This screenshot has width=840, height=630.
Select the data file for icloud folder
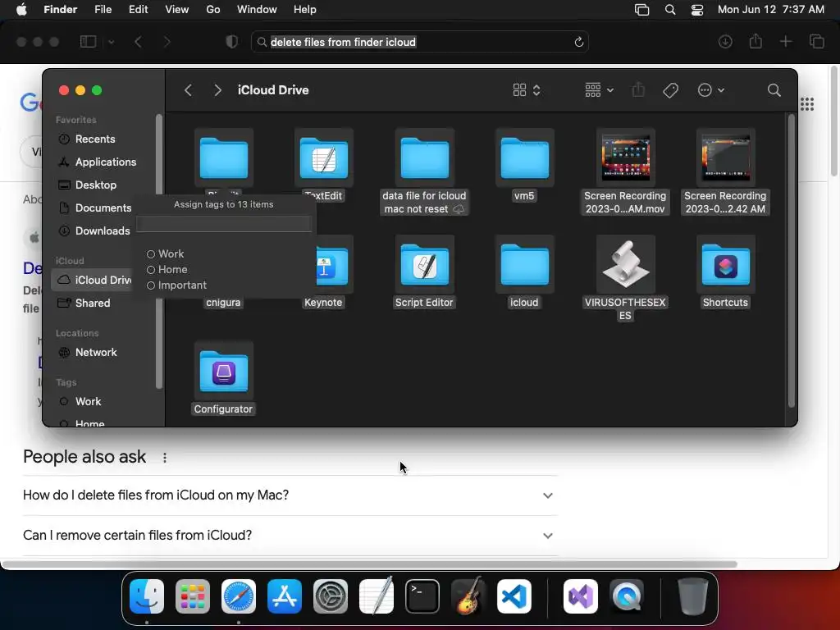tap(424, 158)
